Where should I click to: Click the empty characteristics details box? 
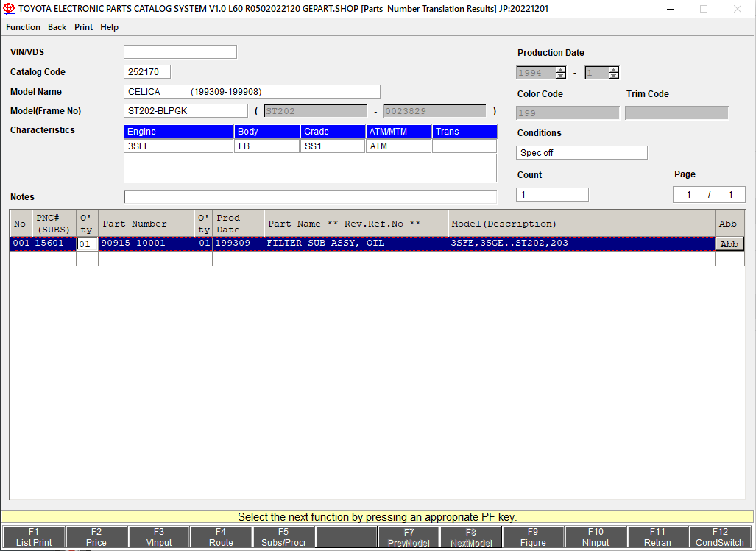[310, 168]
